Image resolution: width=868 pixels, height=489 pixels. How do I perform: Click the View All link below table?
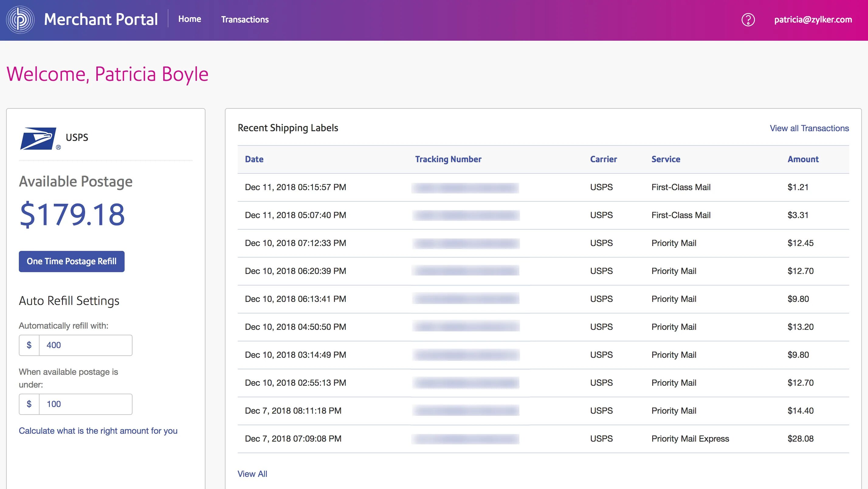pyautogui.click(x=252, y=474)
